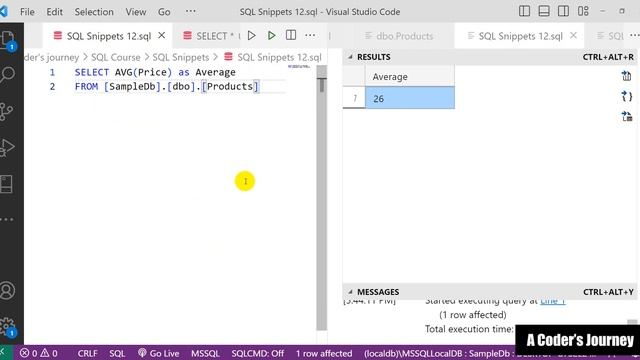Open editor More Actions ellipsis
The height and width of the screenshot is (360, 640).
pos(310,36)
